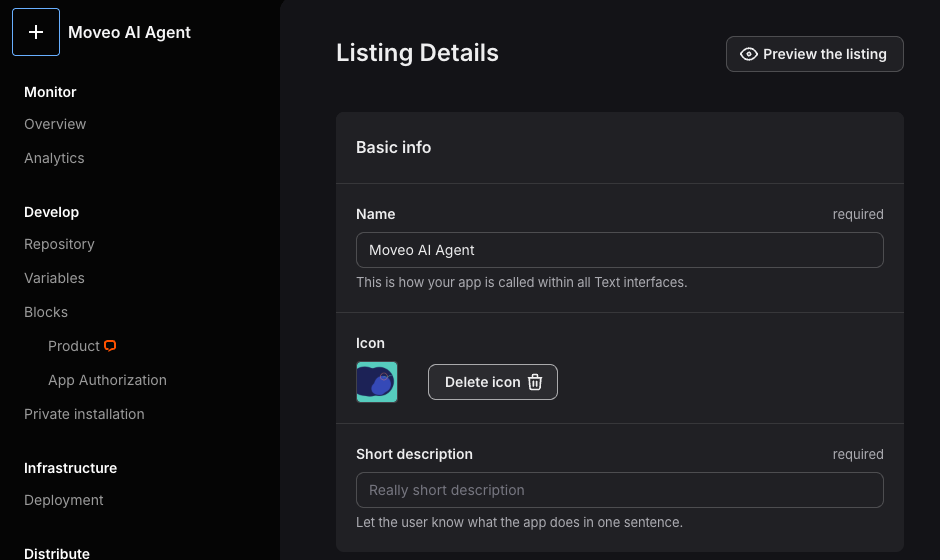The width and height of the screenshot is (940, 560).
Task: Open Deployment under Infrastructure
Action: (x=64, y=500)
